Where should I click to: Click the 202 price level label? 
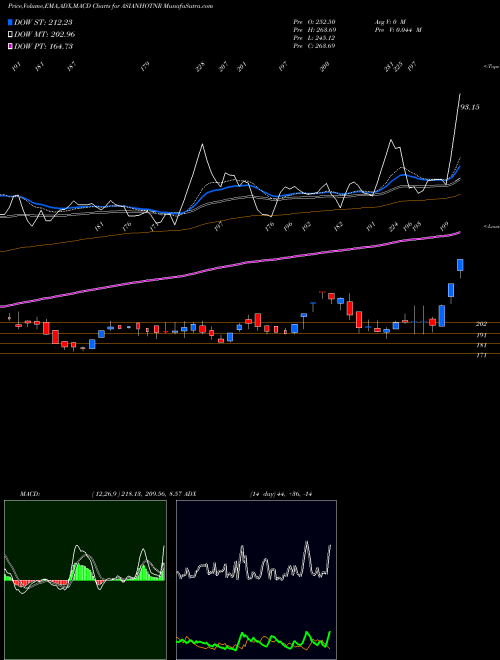481,324
